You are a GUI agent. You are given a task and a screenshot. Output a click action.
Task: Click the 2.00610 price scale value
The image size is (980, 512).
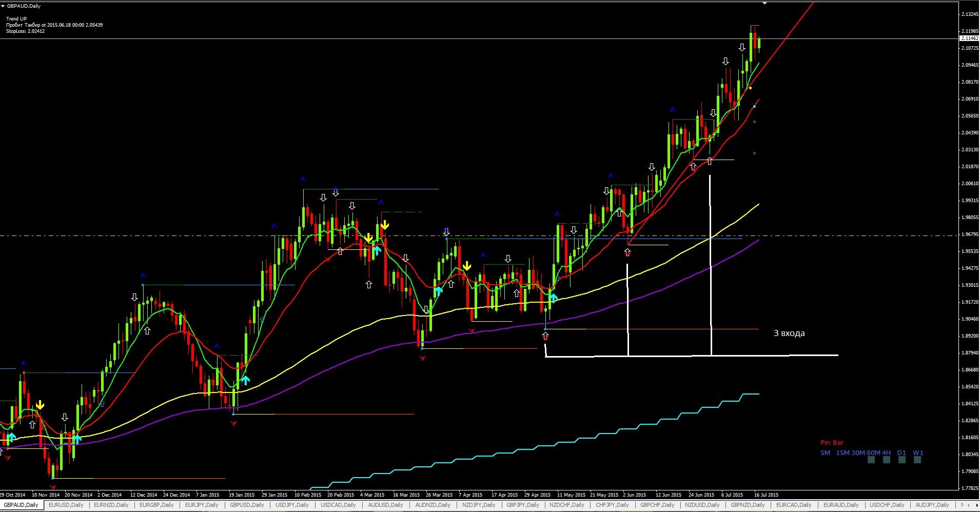[x=969, y=184]
